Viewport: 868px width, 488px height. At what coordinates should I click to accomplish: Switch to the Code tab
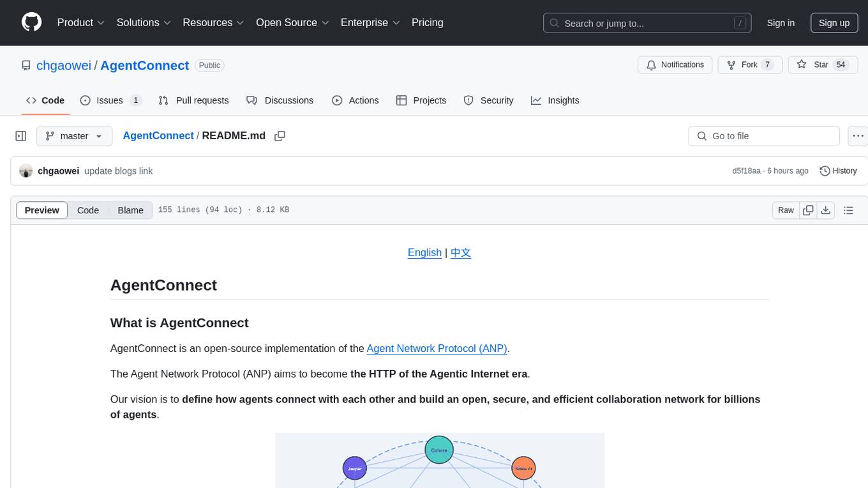click(45, 100)
